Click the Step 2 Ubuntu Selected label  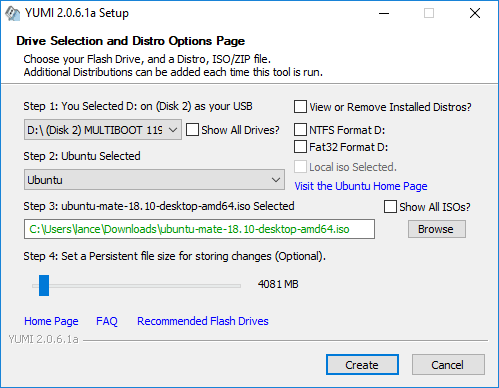tap(82, 156)
